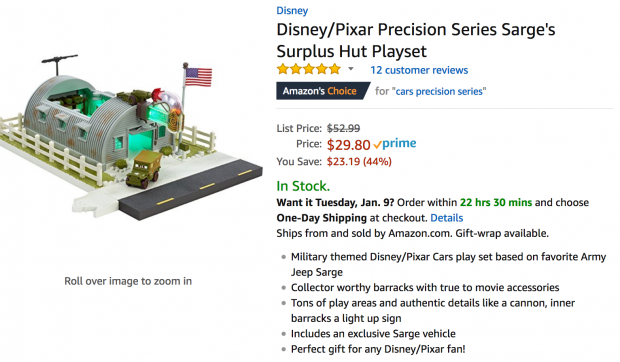Follow the "cars precision series" link
620x362 pixels.
[439, 91]
